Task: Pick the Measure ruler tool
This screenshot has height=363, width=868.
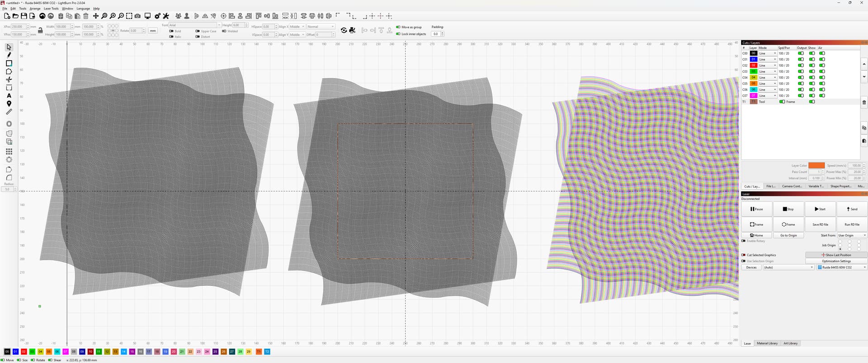Action: (x=9, y=112)
